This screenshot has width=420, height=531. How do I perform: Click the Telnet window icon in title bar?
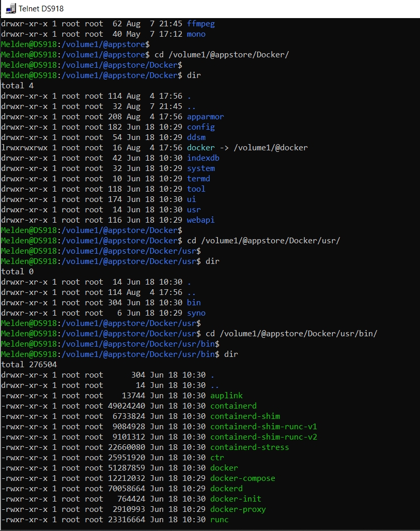(10, 8)
